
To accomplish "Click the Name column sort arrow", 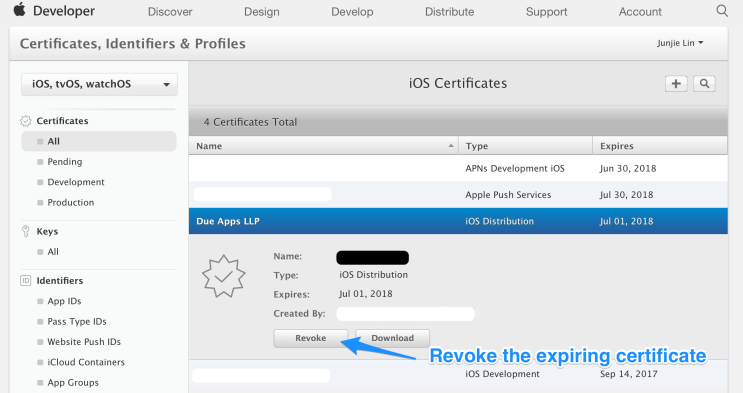I will click(x=451, y=146).
